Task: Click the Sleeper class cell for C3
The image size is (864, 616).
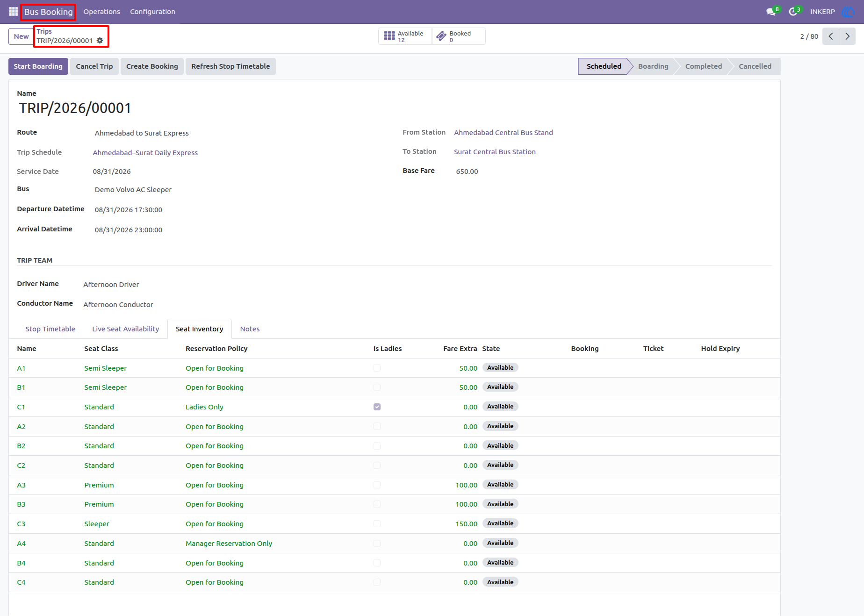Action: tap(97, 524)
